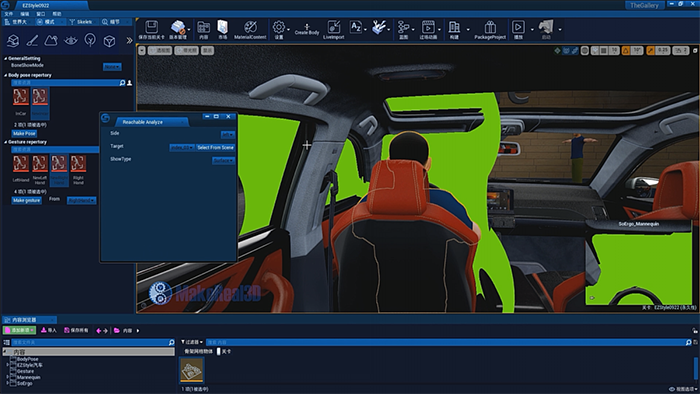The height and width of the screenshot is (394, 700).
Task: Open the ShowType Surface dropdown
Action: [x=223, y=160]
